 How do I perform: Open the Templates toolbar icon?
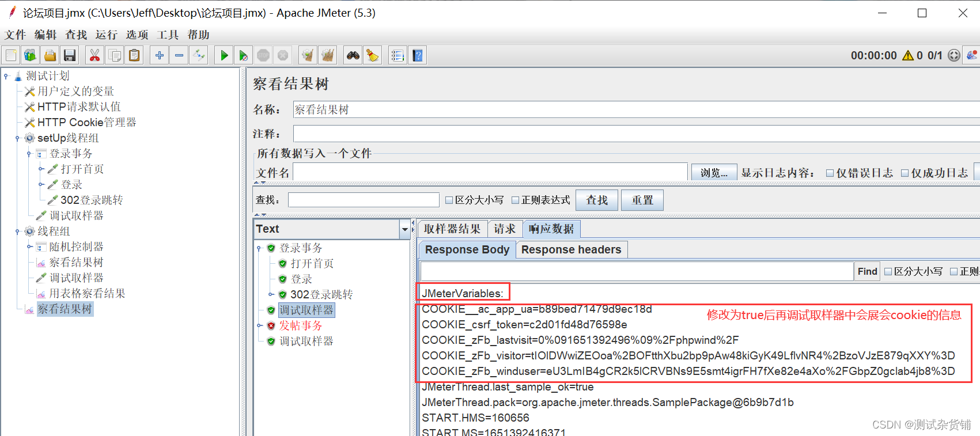point(30,55)
